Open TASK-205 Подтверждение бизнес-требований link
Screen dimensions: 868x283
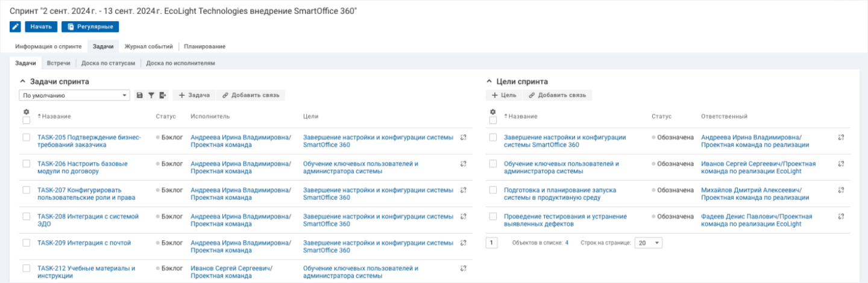pos(89,141)
